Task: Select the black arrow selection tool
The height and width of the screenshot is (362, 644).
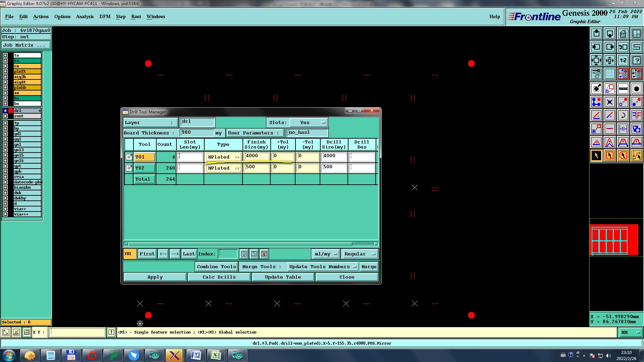Action: 596,156
